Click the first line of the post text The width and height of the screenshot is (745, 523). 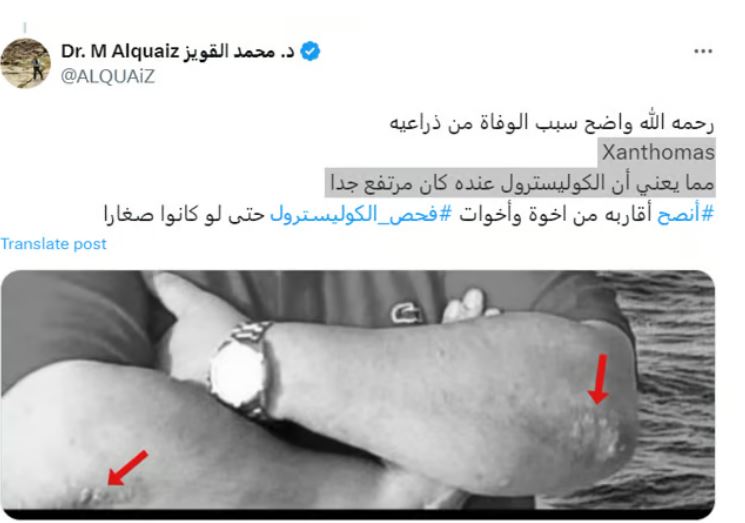point(552,123)
